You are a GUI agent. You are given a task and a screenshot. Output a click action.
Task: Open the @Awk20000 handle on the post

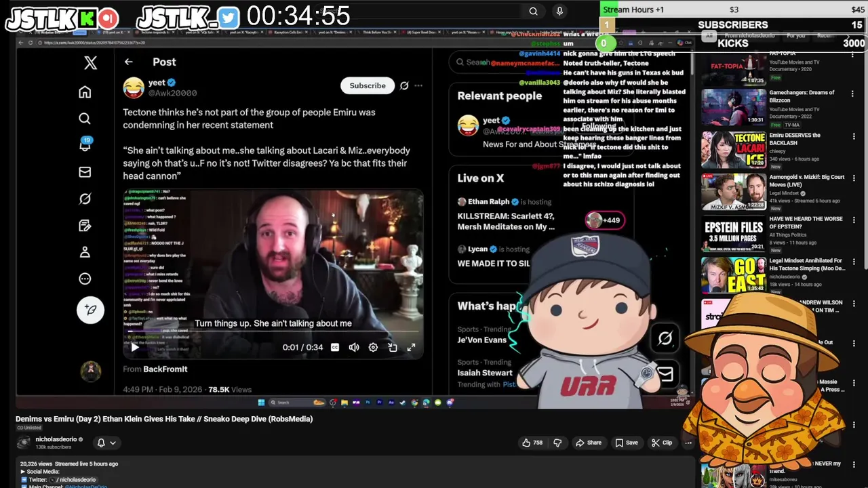[172, 93]
